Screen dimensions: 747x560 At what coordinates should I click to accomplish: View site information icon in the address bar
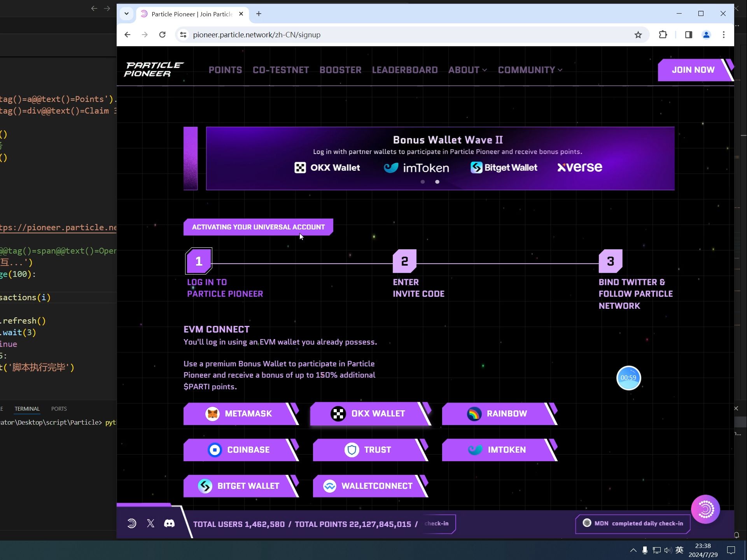click(x=183, y=35)
